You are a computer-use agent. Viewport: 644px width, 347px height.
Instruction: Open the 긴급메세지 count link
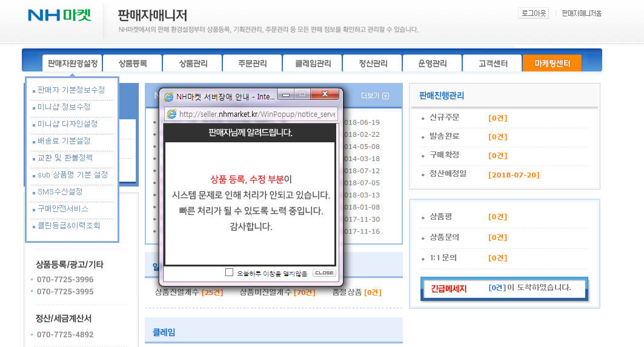click(497, 288)
